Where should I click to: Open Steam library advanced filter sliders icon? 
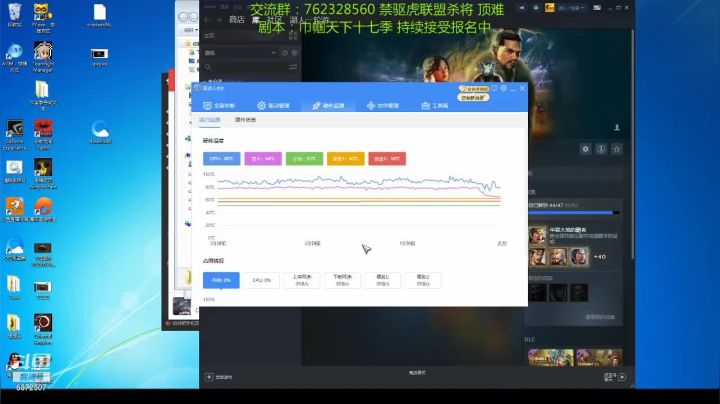point(293,67)
